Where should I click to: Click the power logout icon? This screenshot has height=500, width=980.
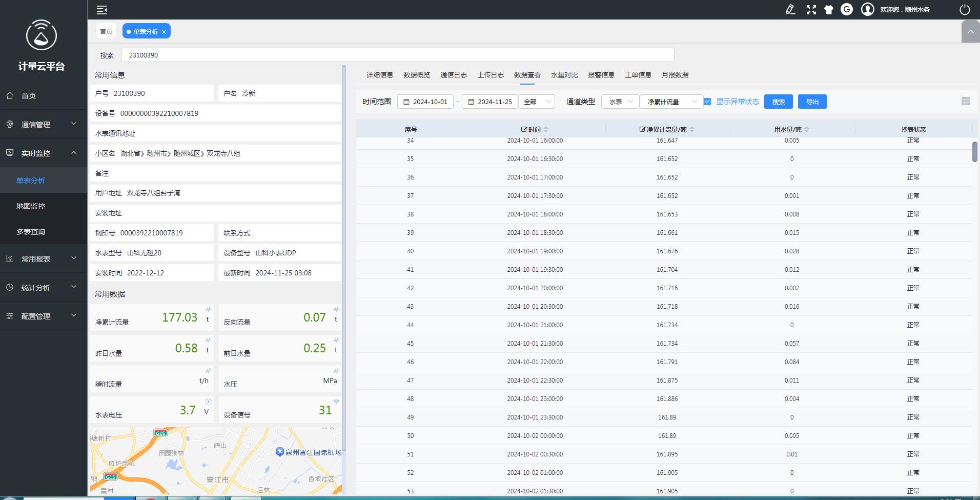click(x=965, y=10)
